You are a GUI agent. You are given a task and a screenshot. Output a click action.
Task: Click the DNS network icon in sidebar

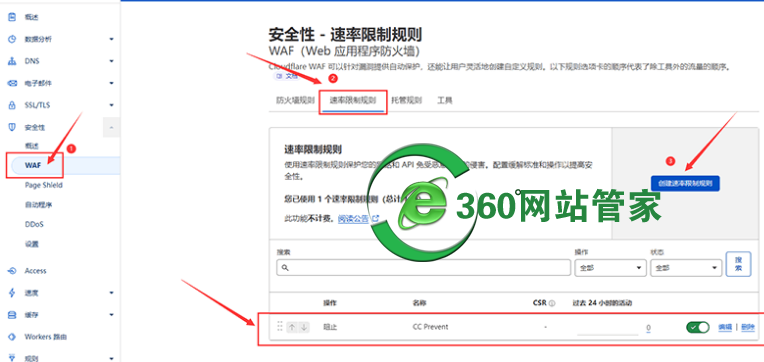pyautogui.click(x=12, y=61)
